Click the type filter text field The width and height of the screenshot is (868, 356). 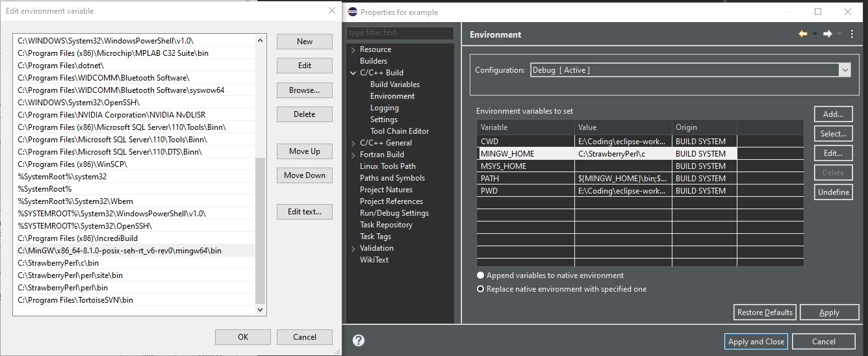click(400, 33)
